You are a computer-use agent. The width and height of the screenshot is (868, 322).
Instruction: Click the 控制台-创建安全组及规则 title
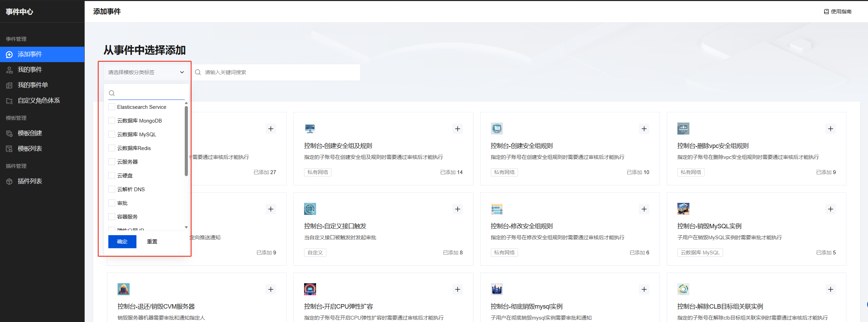pyautogui.click(x=338, y=146)
